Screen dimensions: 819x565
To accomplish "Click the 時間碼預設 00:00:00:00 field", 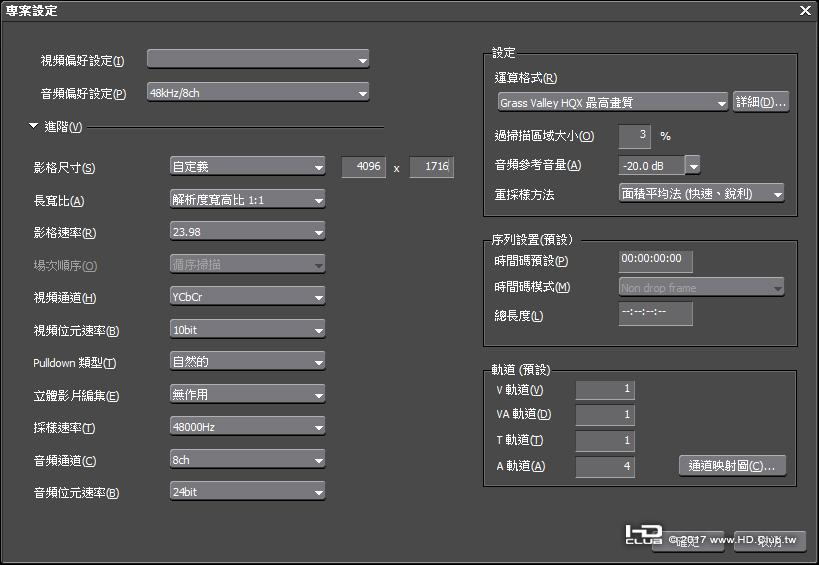I will [x=656, y=261].
